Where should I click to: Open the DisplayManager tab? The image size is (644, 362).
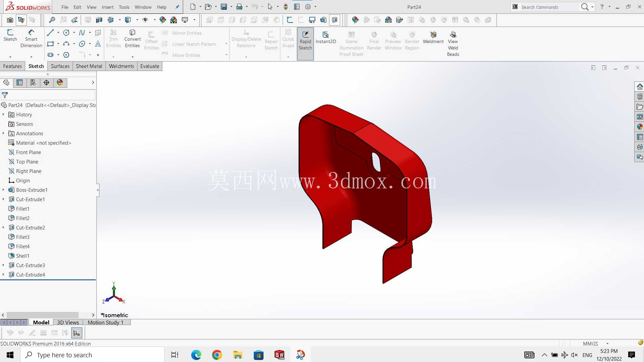[x=60, y=82]
